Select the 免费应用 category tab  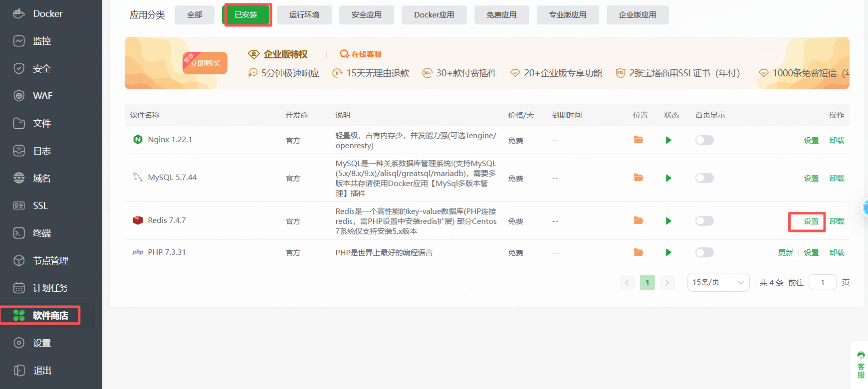point(502,15)
